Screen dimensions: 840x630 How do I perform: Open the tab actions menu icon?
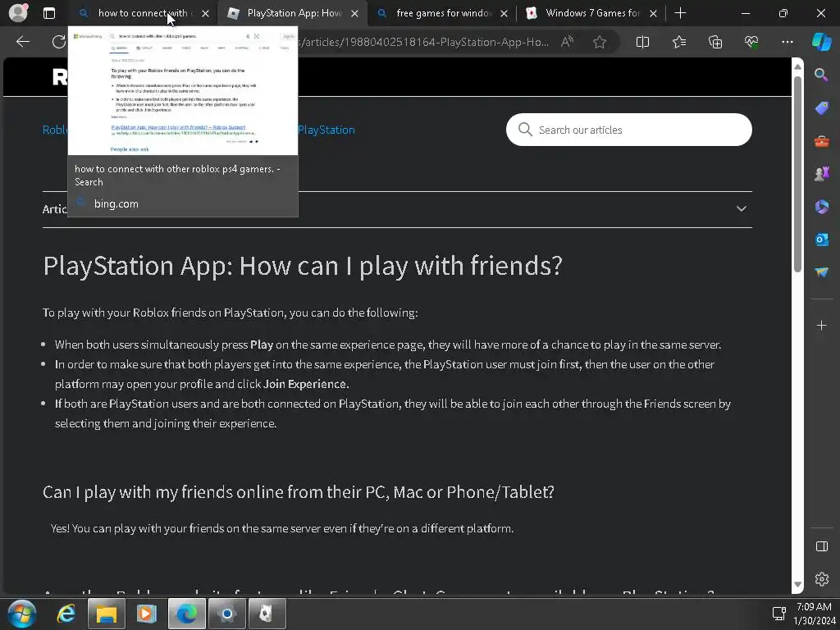(48, 13)
